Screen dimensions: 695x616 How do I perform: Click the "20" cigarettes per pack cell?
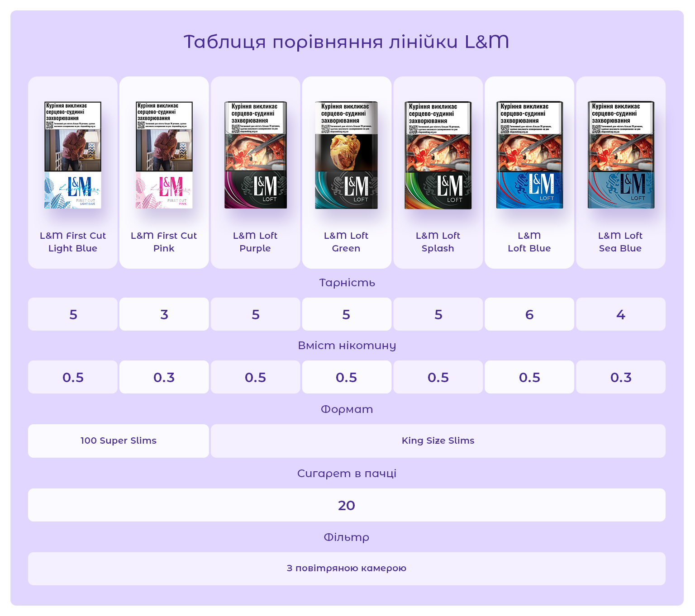point(347,505)
